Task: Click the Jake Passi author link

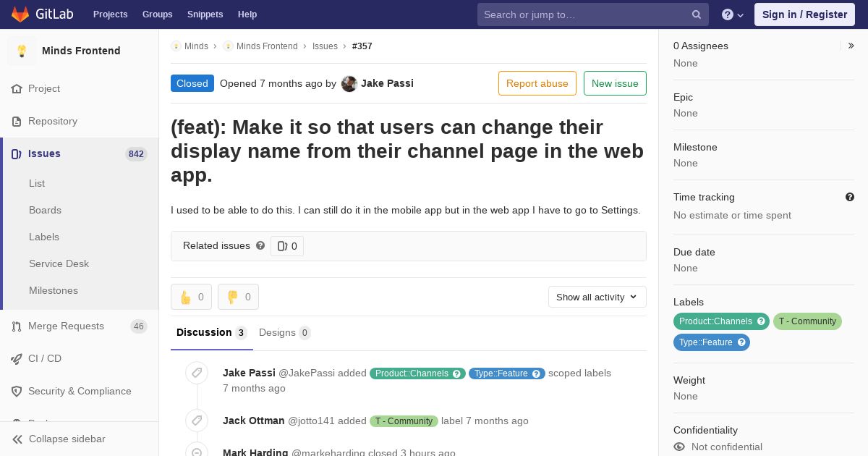Action: 387,83
